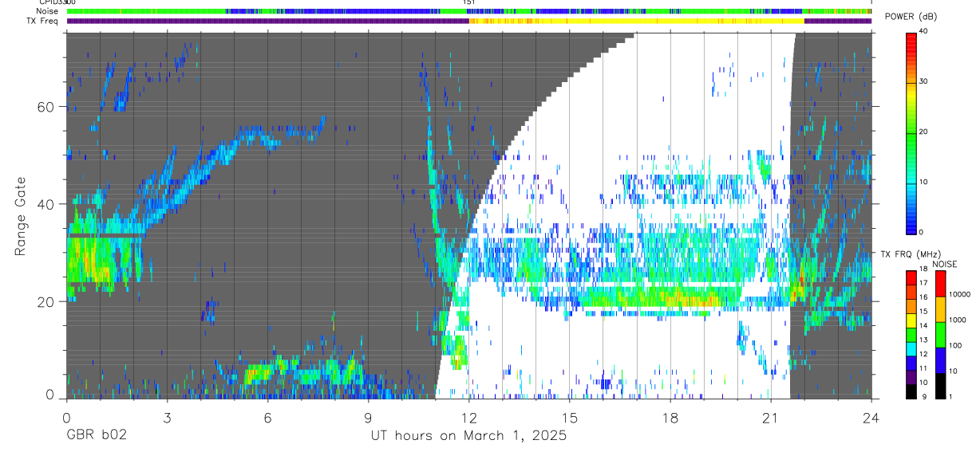Click the Noise strip above the plot
The image size is (980, 452).
click(468, 12)
